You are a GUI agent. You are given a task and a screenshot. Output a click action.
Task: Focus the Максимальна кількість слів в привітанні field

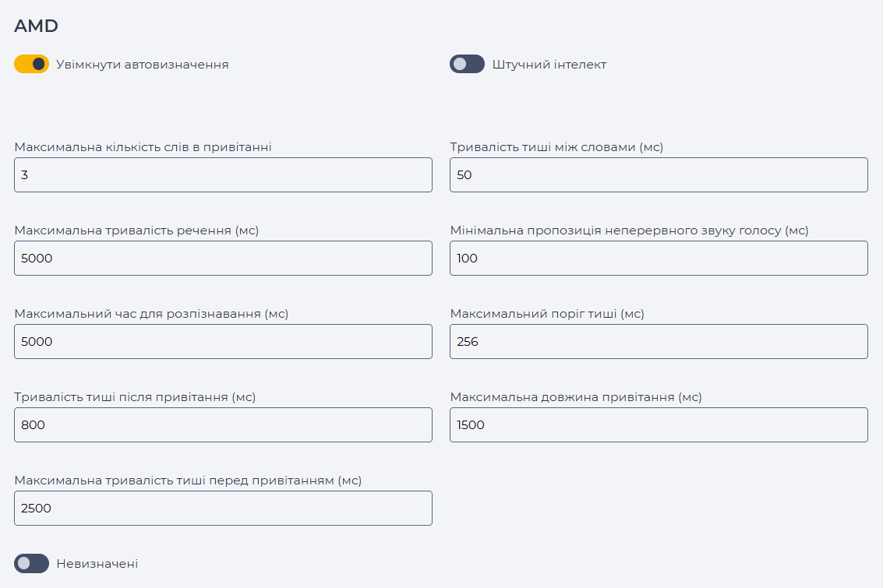click(x=223, y=175)
